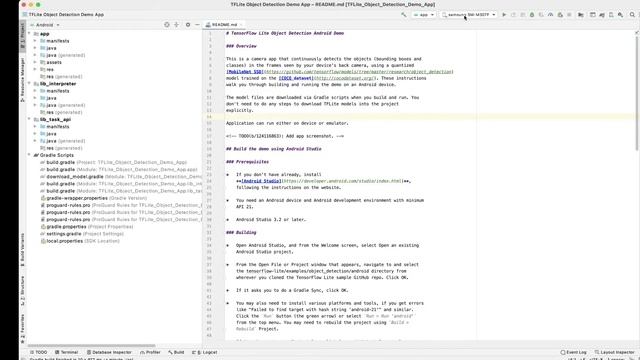Click the Make Project hammer icon
Image resolution: width=640 pixels, height=360 pixels.
404,15
